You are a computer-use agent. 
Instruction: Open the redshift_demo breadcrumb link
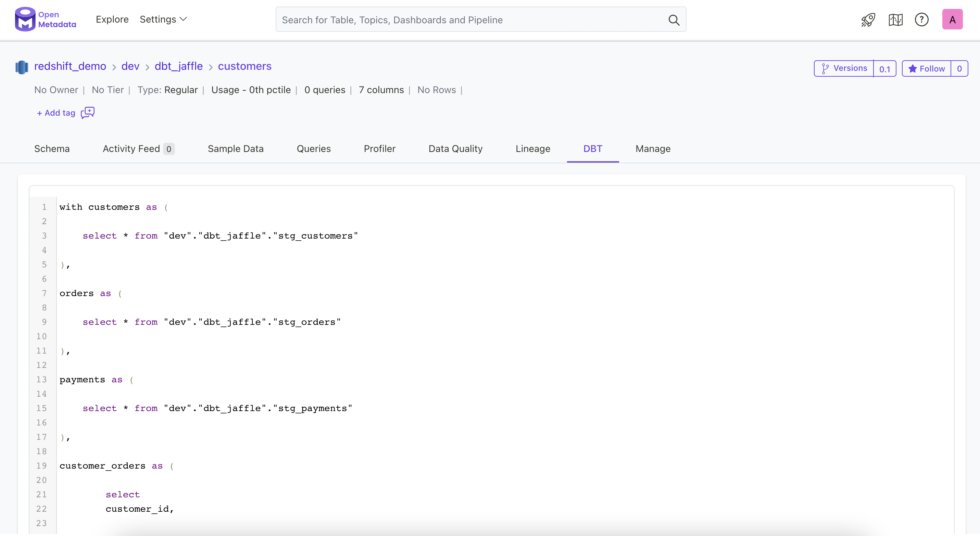click(x=70, y=66)
